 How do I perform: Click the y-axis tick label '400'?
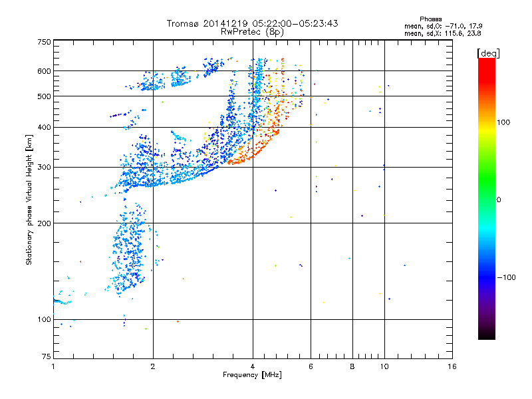tap(44, 128)
